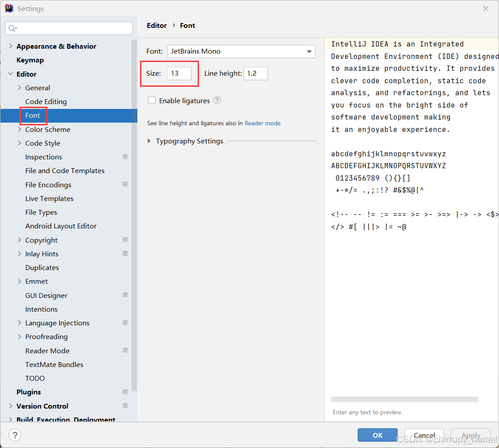Expand Typography Settings section
The image size is (499, 448).
tap(149, 141)
